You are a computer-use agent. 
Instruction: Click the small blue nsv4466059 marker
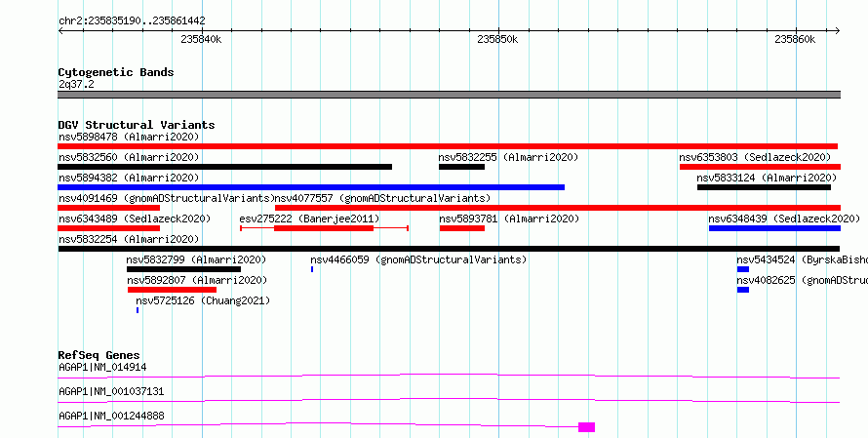(x=312, y=269)
